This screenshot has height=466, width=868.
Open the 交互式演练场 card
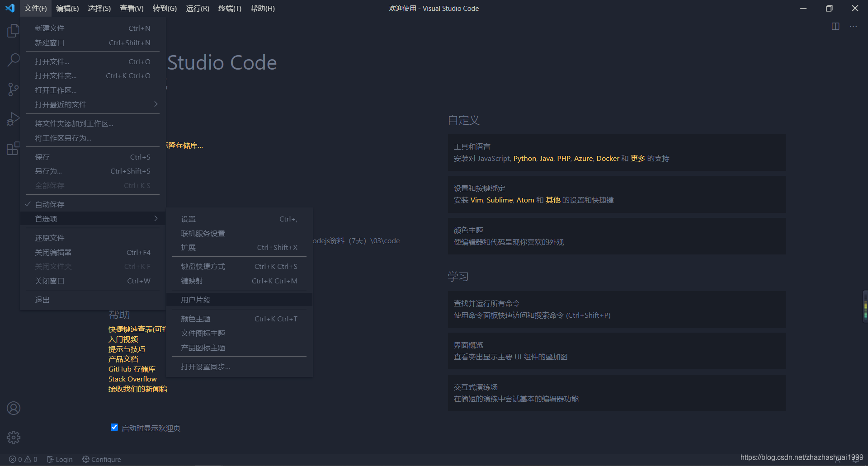click(x=617, y=393)
